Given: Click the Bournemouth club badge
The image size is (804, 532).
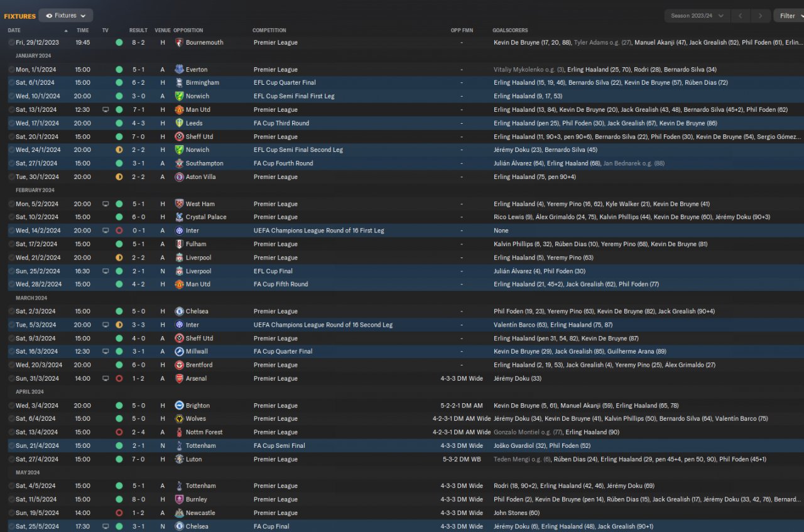Looking at the screenshot, I should 180,43.
